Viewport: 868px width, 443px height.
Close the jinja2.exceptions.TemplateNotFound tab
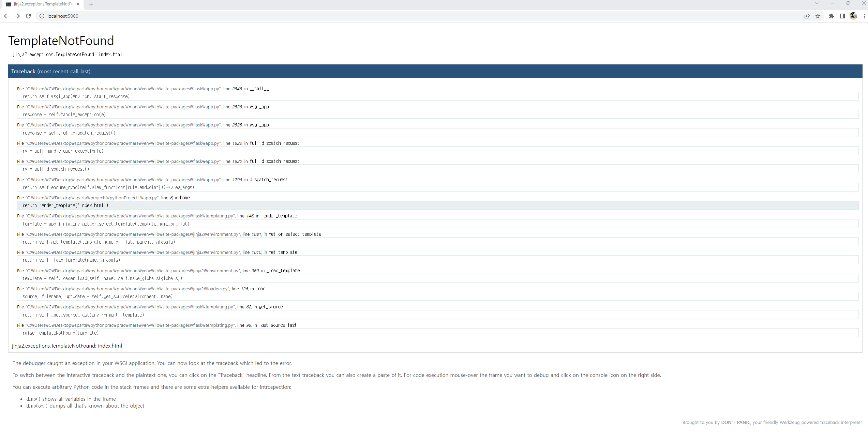78,4
